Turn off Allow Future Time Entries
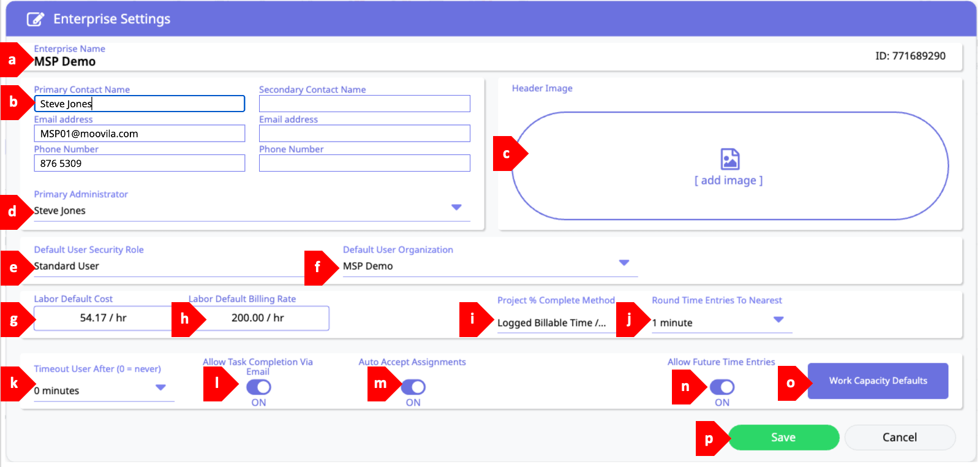 [722, 387]
